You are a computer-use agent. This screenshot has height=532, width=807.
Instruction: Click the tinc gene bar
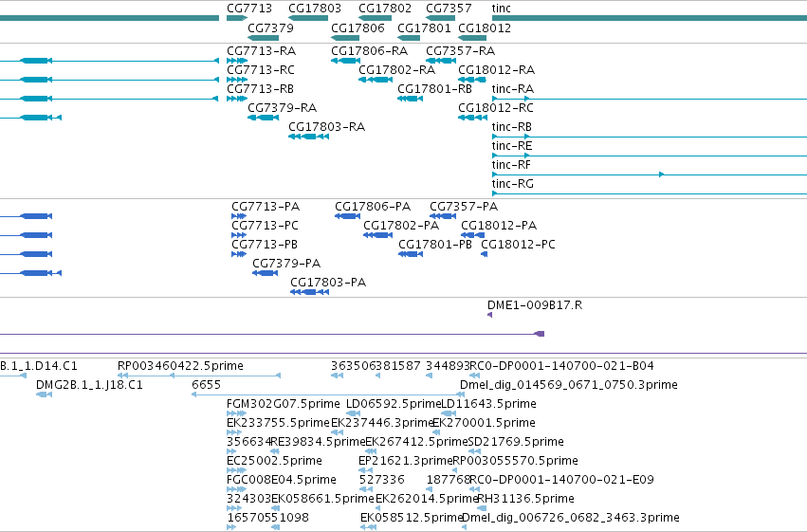click(x=650, y=18)
